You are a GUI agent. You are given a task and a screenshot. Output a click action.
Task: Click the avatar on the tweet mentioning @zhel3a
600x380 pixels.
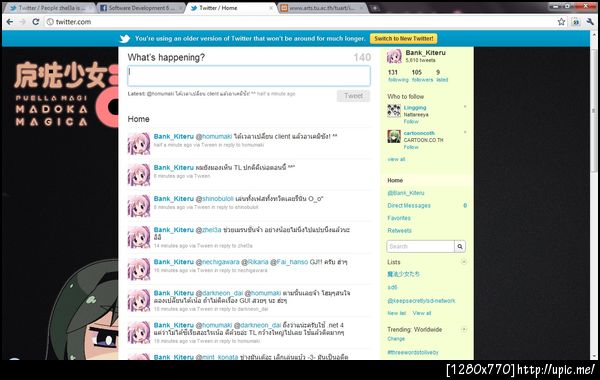tap(139, 237)
